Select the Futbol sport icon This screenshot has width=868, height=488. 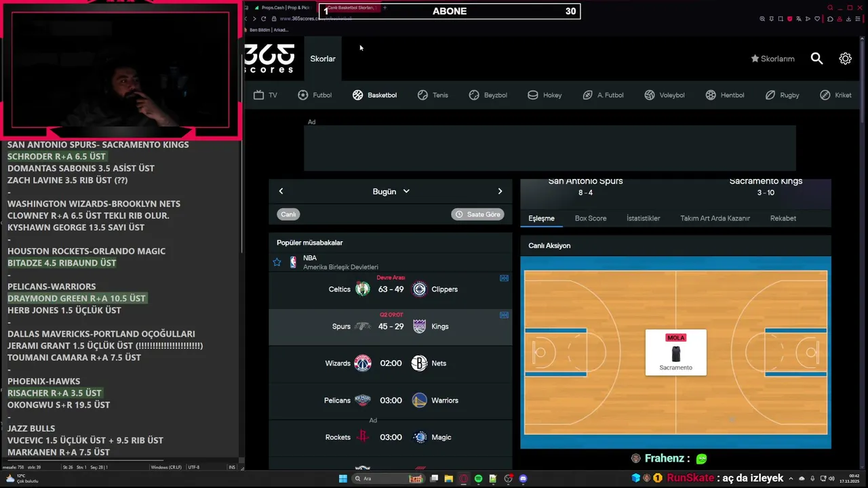point(303,95)
